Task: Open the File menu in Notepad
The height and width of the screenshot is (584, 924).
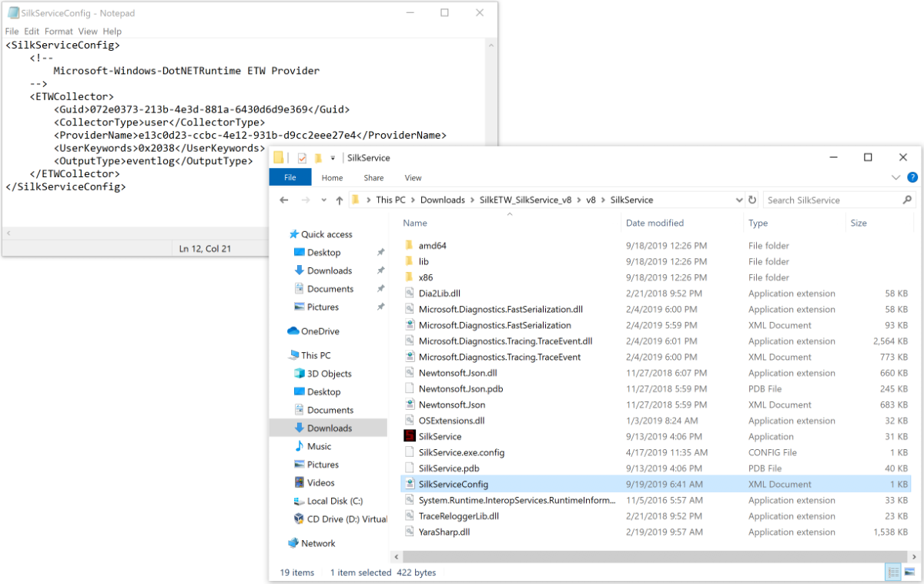Action: (x=12, y=32)
